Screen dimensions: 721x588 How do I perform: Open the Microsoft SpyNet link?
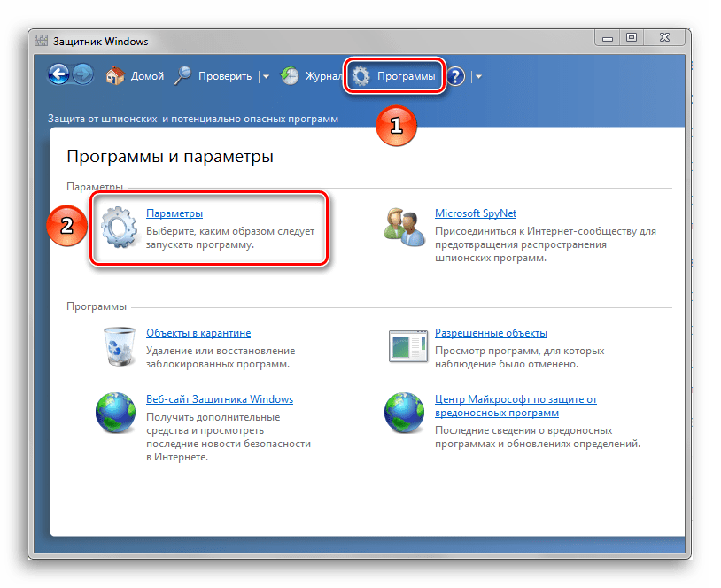pos(476,213)
